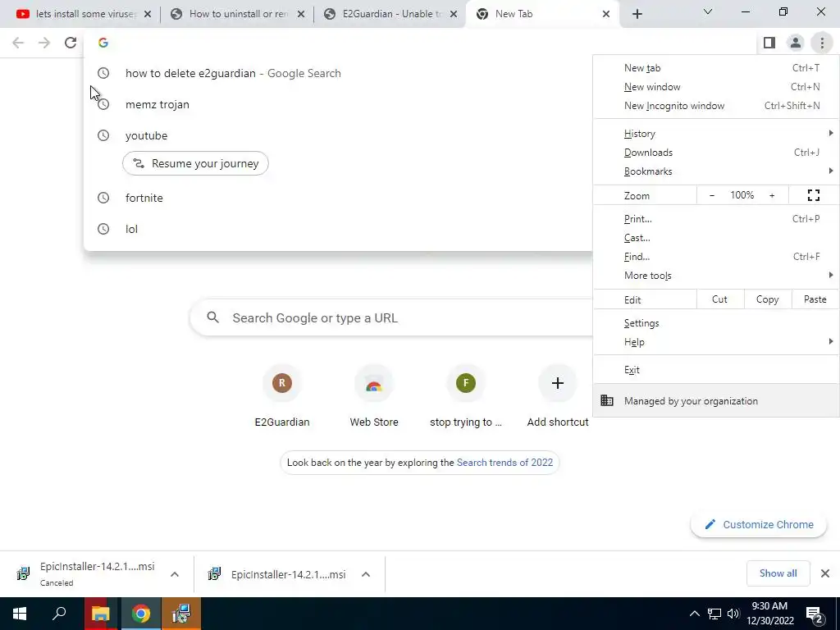Click Managed by your organization

pos(715,400)
